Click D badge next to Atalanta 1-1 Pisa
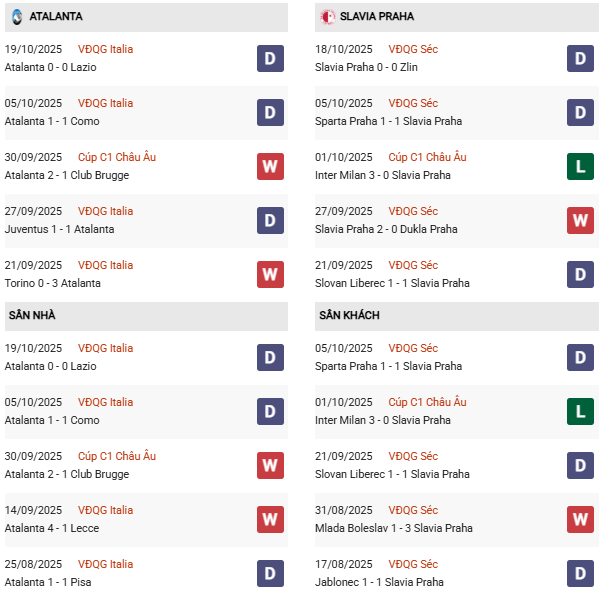This screenshot has height=595, width=600. click(270, 573)
